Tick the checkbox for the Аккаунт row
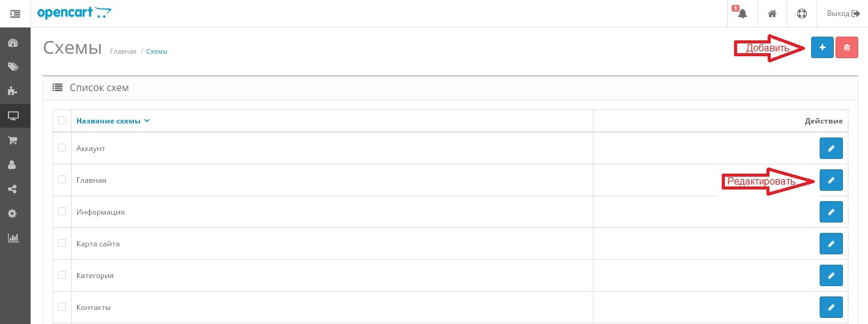868x324 pixels. point(62,148)
